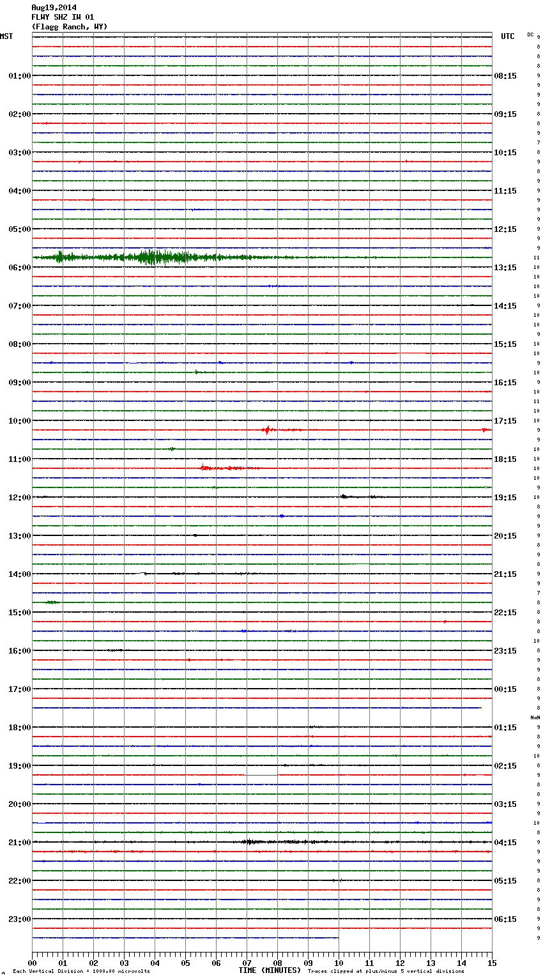Click the green burst before 15:00 near minute 01
This screenshot has height=980, width=543.
pos(52,602)
